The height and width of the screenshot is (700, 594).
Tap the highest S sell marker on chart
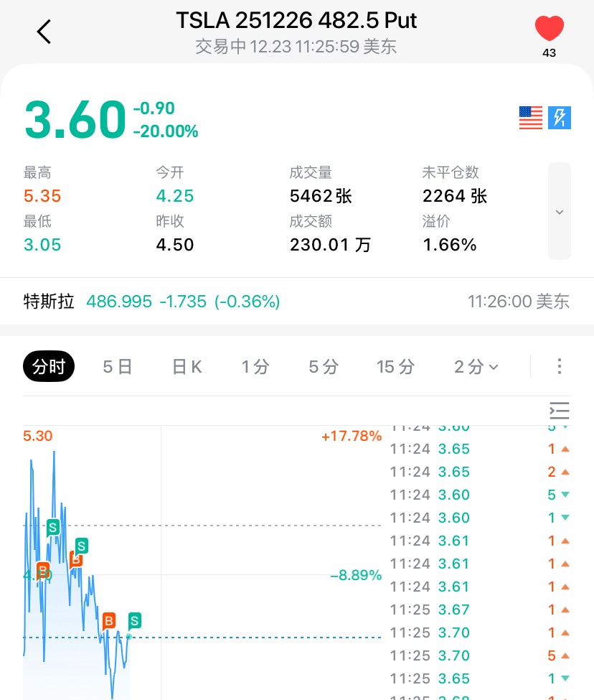point(53,528)
